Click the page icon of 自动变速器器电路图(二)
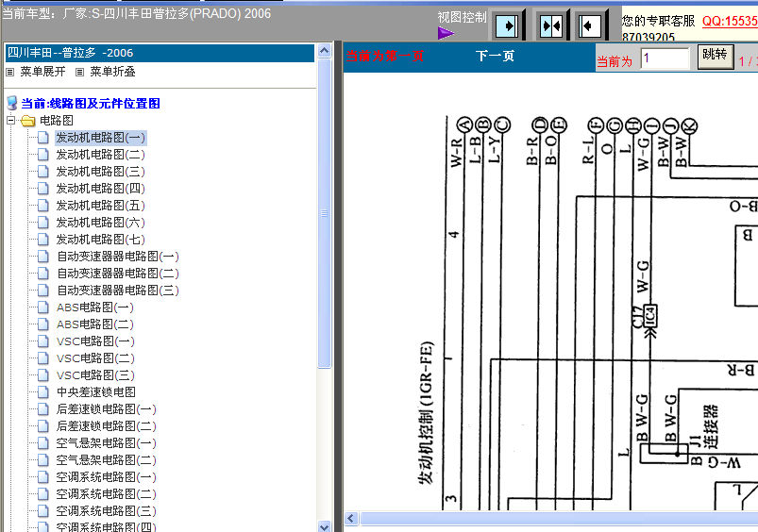This screenshot has height=532, width=758. coord(43,274)
